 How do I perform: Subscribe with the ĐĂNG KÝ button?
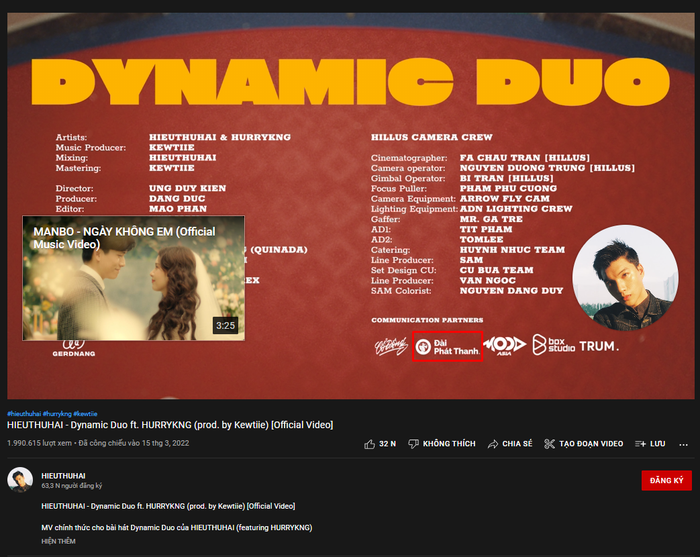(667, 480)
